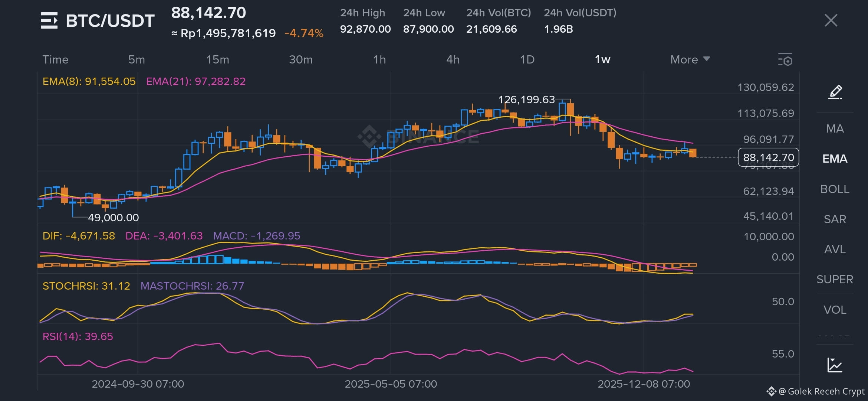Switch to the 4h interval
This screenshot has width=868, height=401.
pos(453,59)
